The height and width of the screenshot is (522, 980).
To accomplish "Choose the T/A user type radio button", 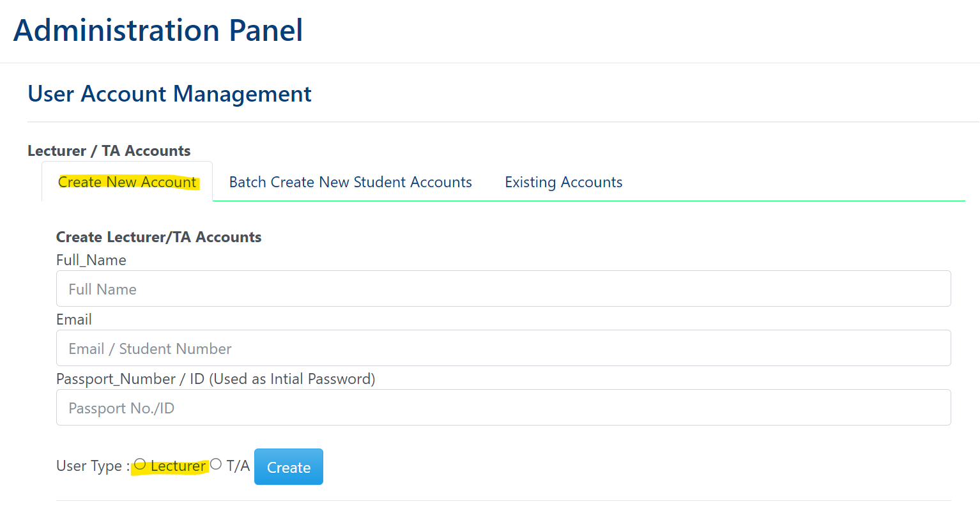I will click(x=216, y=464).
